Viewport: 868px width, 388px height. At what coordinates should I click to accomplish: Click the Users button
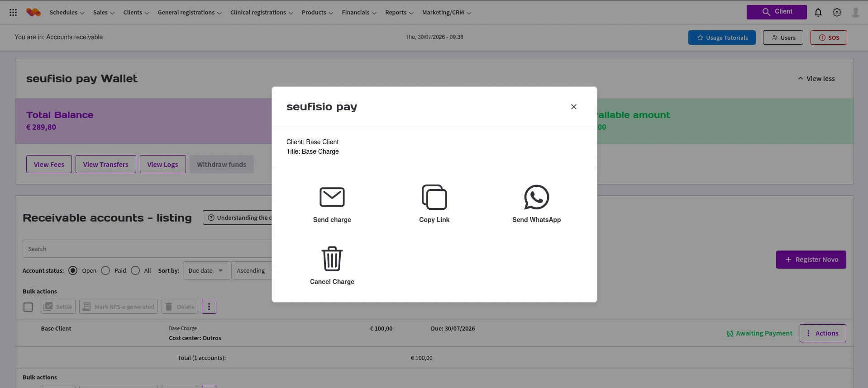(x=783, y=38)
